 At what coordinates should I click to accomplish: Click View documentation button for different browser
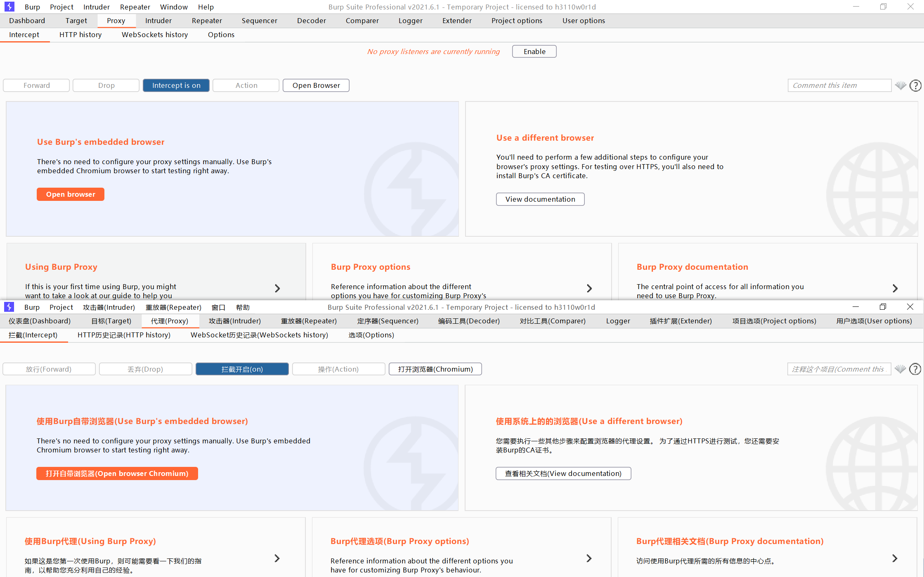539,199
